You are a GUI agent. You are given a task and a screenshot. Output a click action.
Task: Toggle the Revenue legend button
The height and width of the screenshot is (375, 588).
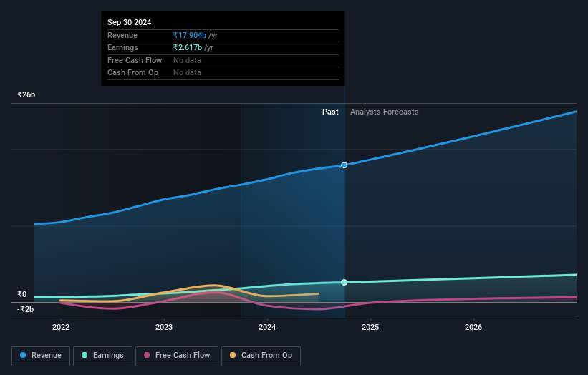point(41,356)
